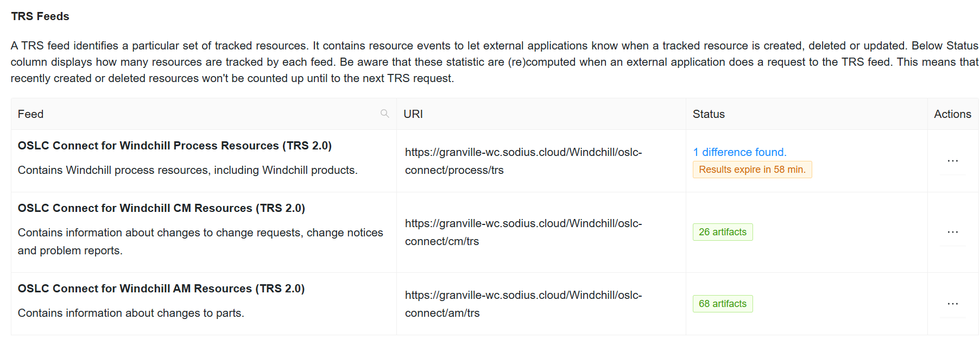Click the 'TRS Feeds' heading
This screenshot has width=980, height=338.
pos(40,16)
